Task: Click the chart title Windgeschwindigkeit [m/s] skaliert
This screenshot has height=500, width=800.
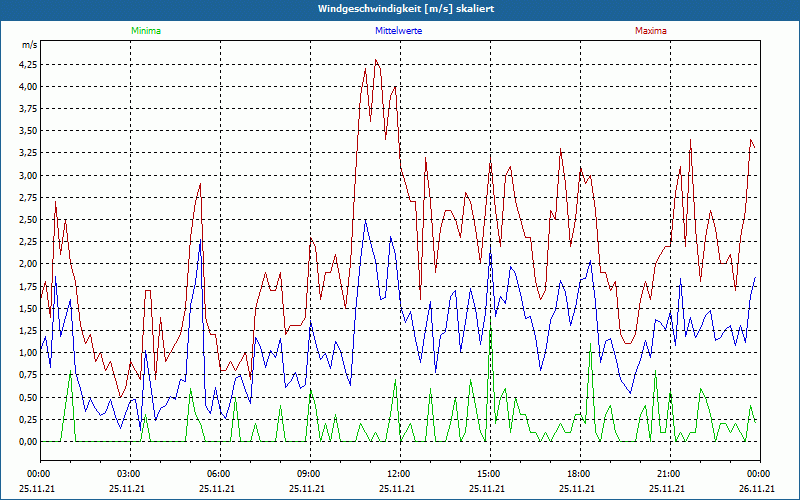Action: pos(406,9)
